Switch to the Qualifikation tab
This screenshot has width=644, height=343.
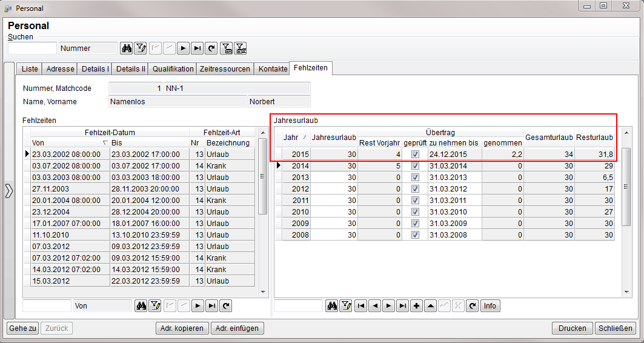click(x=173, y=69)
